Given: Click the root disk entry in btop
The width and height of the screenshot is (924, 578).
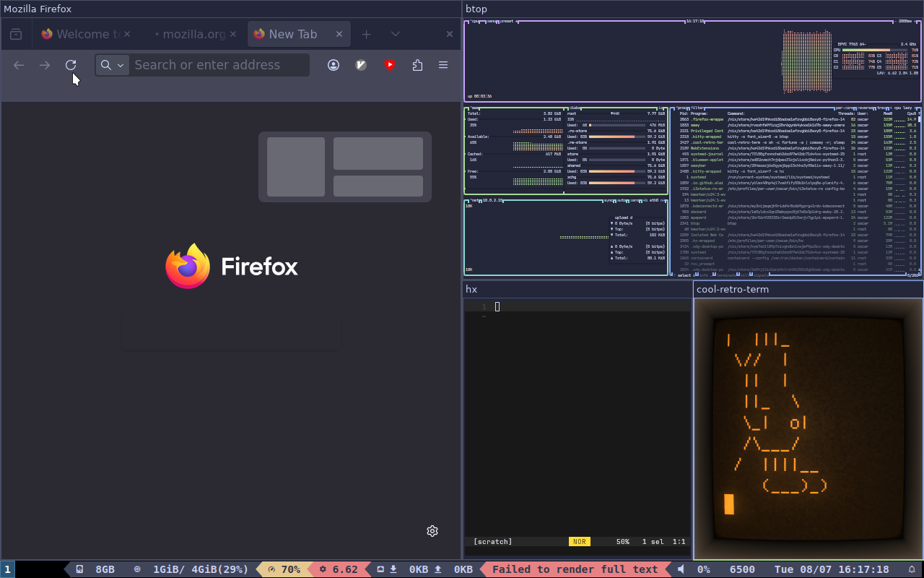Looking at the screenshot, I should coord(616,113).
